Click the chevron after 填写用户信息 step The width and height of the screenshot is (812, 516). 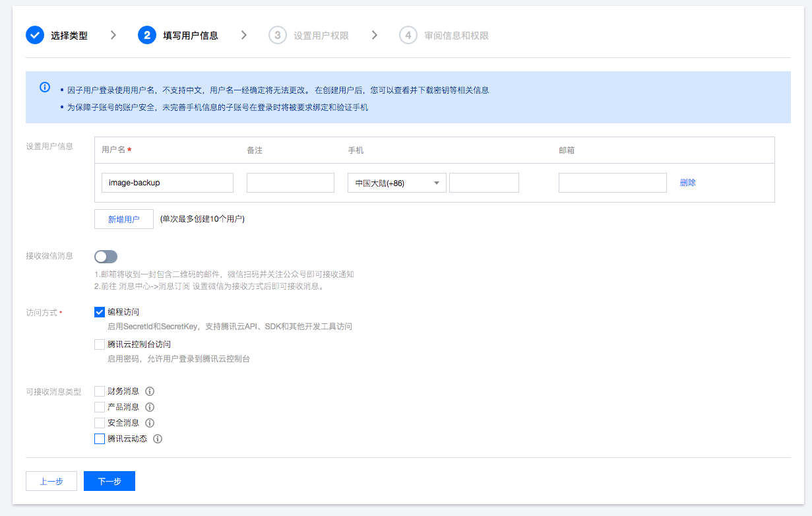(244, 35)
